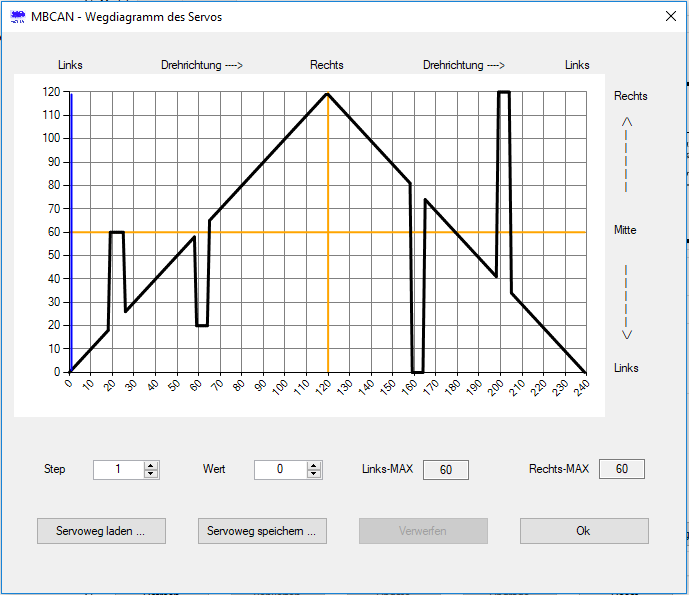Open Servoweg speichern dialog
The width and height of the screenshot is (689, 595).
click(262, 531)
